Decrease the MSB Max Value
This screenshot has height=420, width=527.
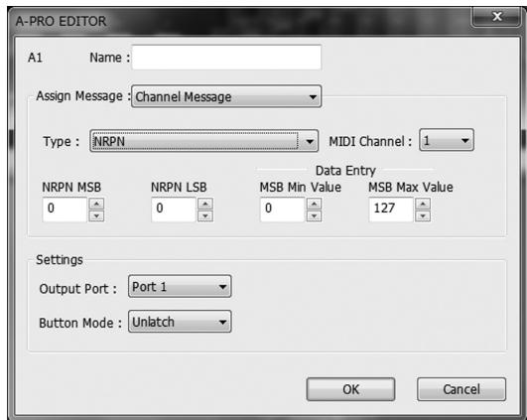click(423, 215)
